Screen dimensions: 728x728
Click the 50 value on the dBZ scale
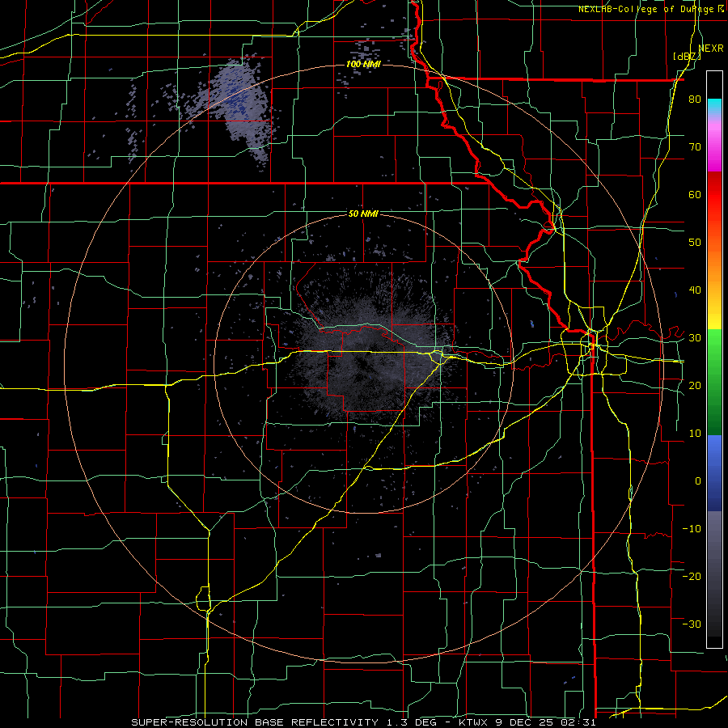pyautogui.click(x=695, y=243)
